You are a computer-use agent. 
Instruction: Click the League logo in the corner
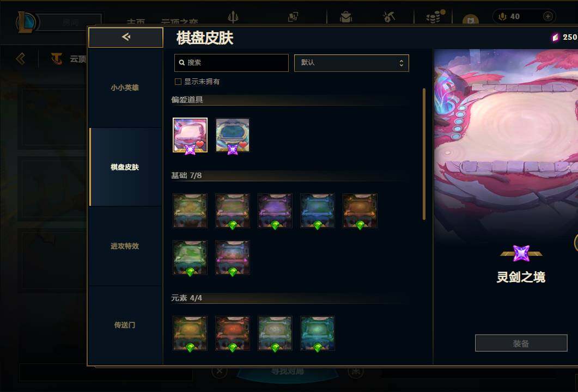click(26, 22)
